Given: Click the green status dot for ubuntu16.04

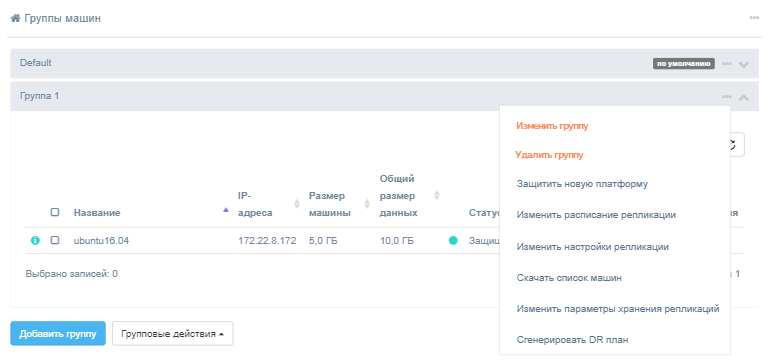Looking at the screenshot, I should [453, 240].
